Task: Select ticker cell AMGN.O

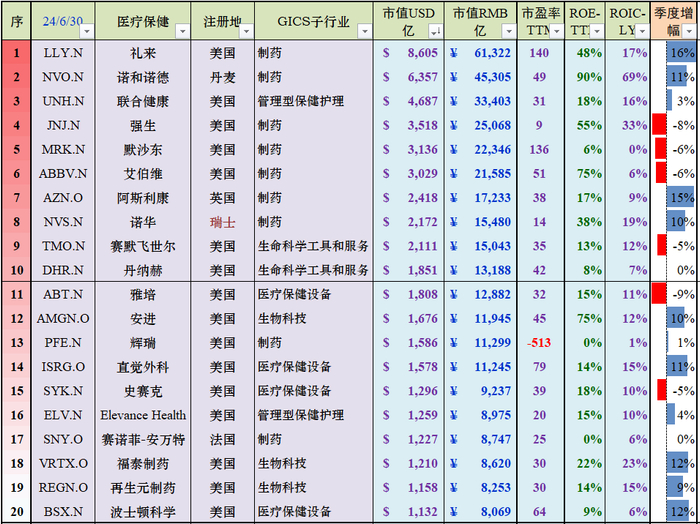Action: [63, 318]
